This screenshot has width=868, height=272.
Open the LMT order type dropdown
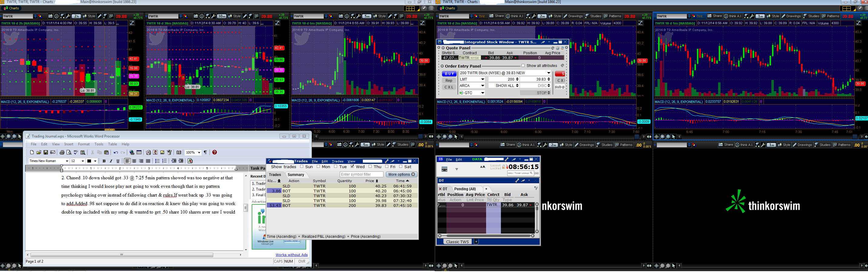[482, 80]
